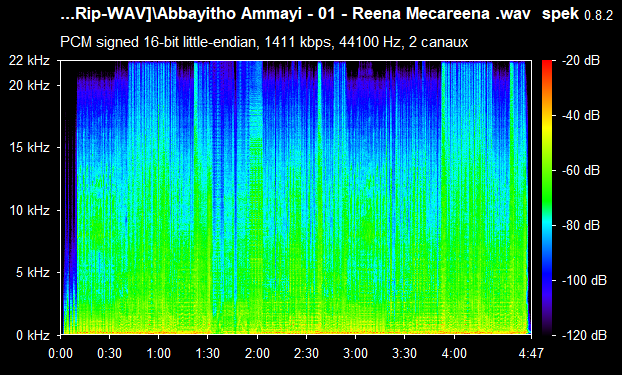Click the 2:00 time axis marker
Viewport: 622px width, 375px height.
point(257,353)
